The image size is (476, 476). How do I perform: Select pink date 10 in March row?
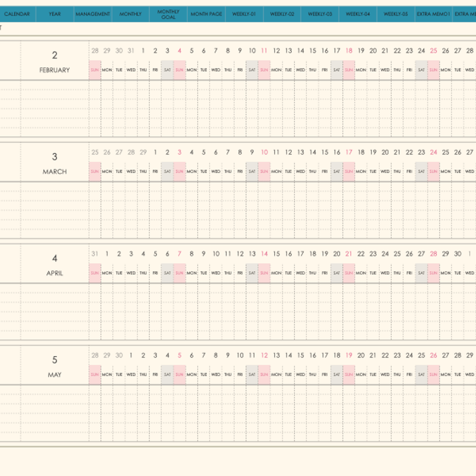pyautogui.click(x=264, y=153)
